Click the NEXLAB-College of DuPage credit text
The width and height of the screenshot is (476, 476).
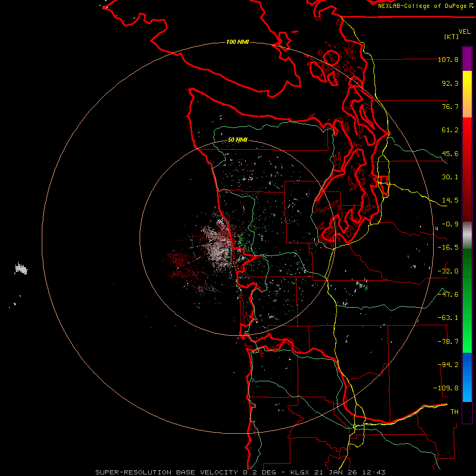(x=426, y=6)
